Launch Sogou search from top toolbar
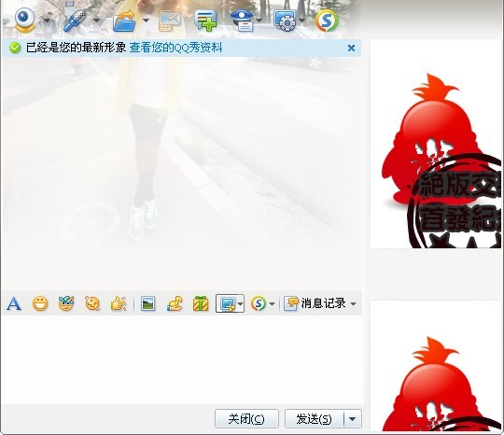504x435 pixels. tap(327, 21)
